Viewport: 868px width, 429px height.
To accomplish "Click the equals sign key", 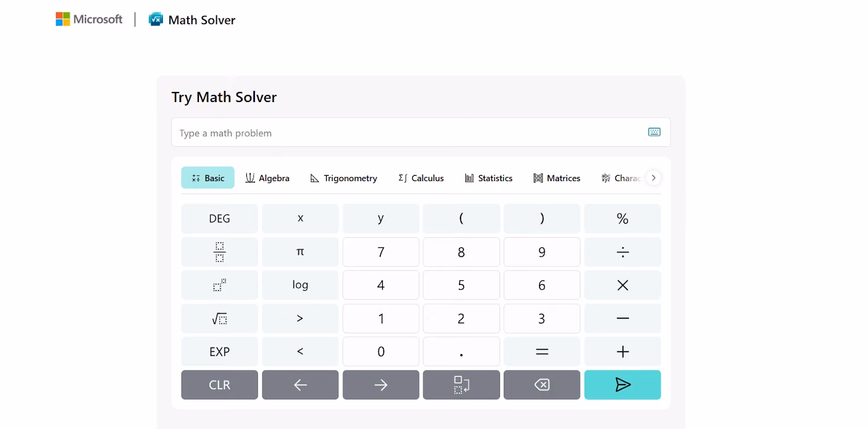I will coord(542,352).
